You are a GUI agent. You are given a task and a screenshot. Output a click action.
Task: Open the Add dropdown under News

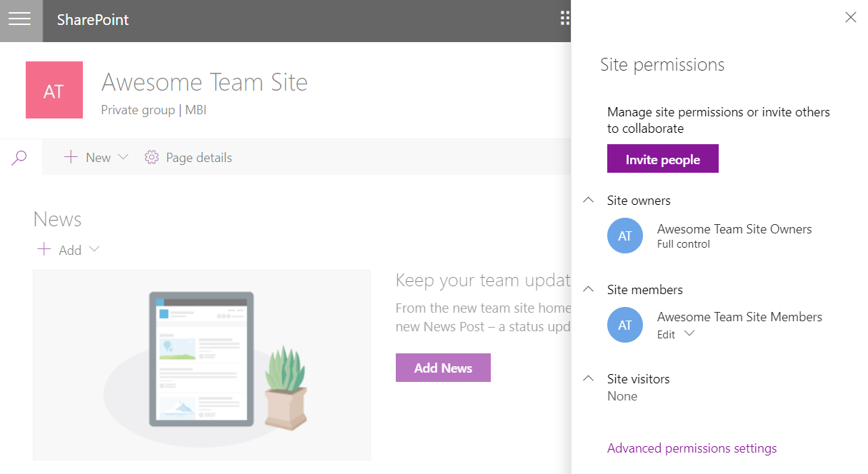[x=94, y=249]
